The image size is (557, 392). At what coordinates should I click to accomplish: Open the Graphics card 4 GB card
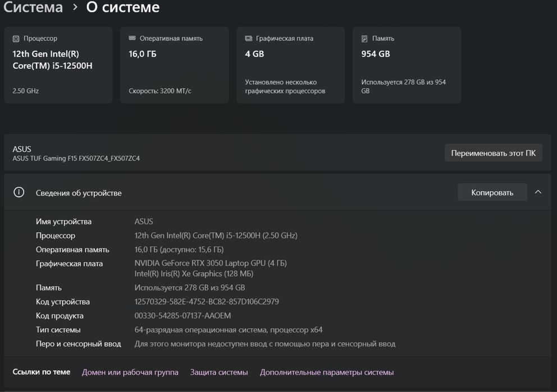291,65
